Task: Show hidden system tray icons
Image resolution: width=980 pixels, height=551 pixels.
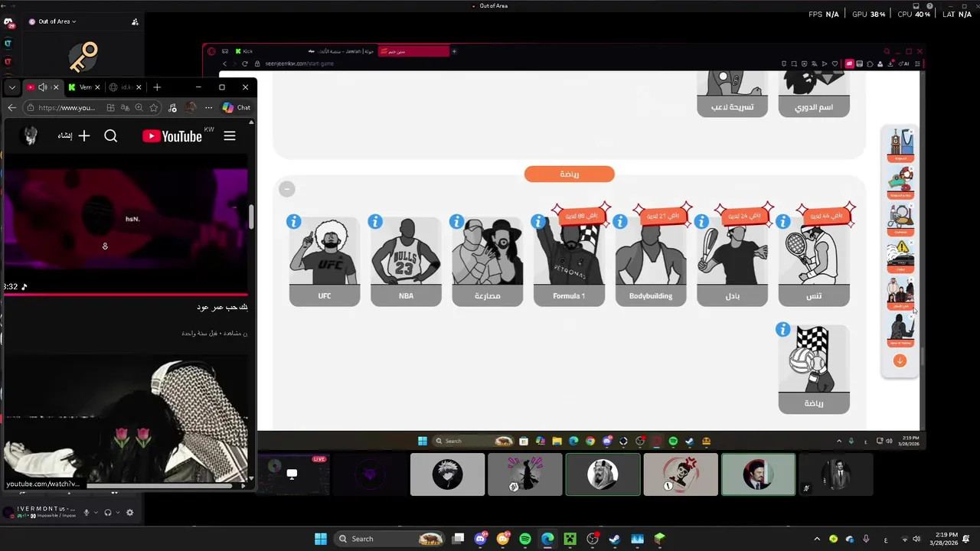Action: (817, 539)
